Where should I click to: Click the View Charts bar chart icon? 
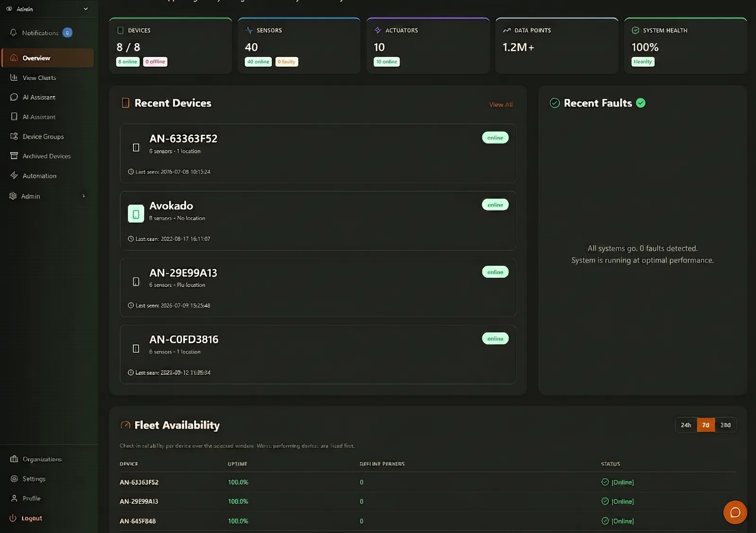[14, 77]
